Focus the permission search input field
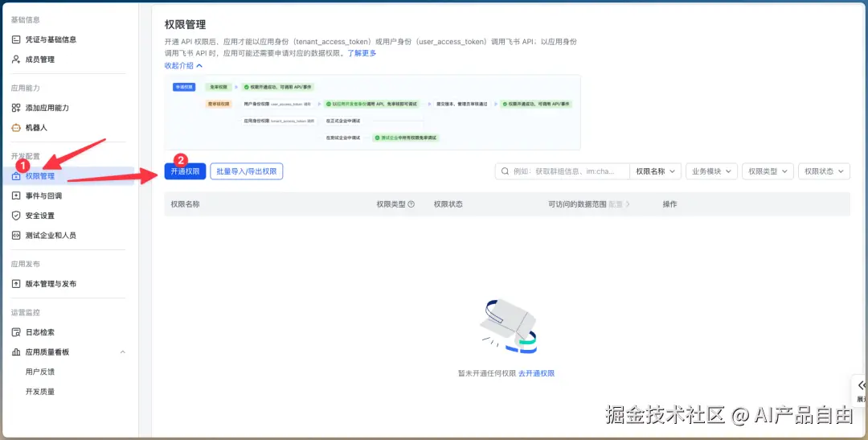Screen dimensions: 868x440 click(x=563, y=171)
